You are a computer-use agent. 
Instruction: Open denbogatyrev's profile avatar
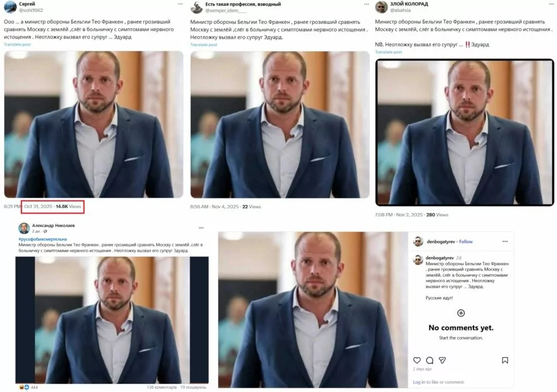pos(419,240)
